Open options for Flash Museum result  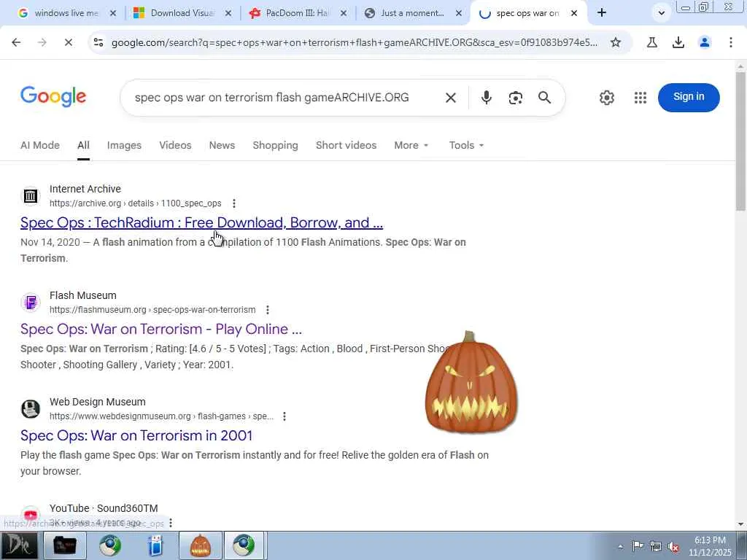268,310
